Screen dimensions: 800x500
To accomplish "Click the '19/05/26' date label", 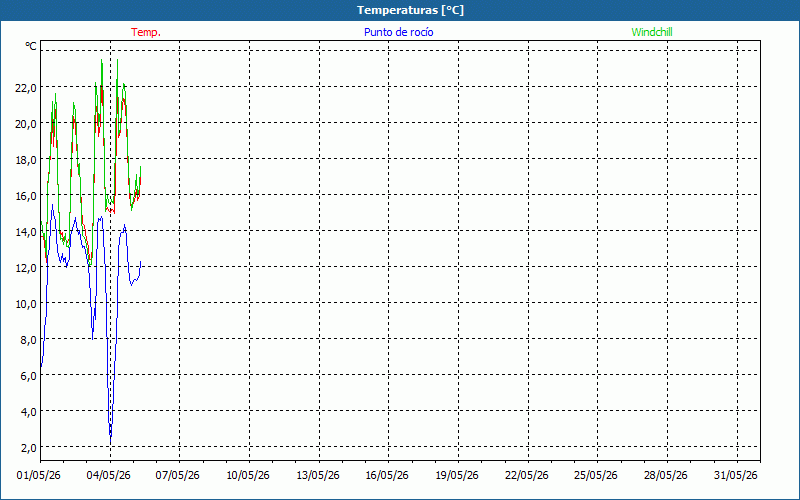I will pyautogui.click(x=457, y=475).
